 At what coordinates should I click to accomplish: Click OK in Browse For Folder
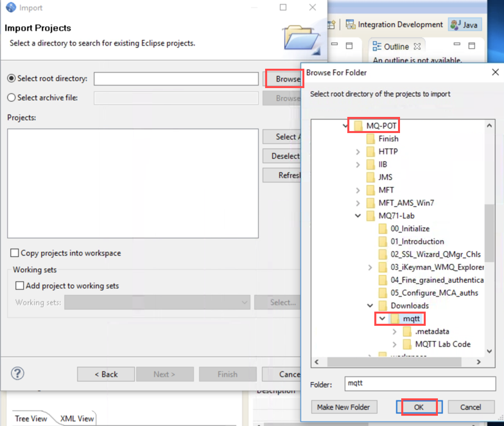419,407
